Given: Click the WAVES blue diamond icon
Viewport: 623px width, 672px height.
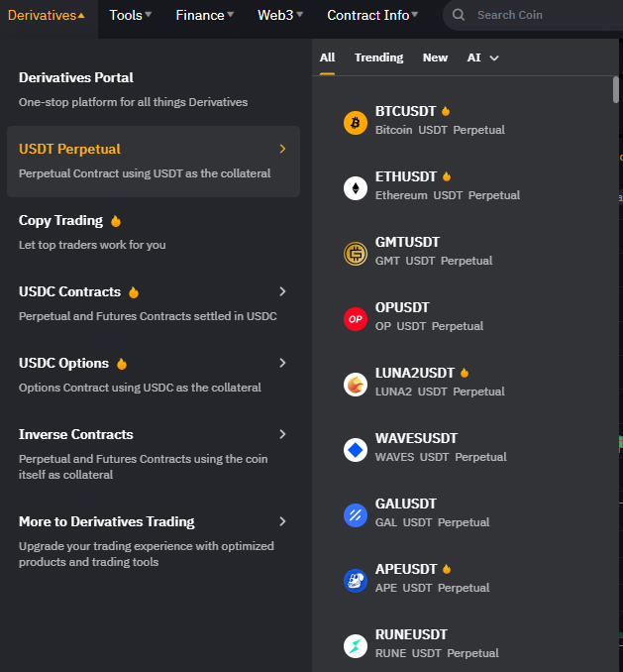Looking at the screenshot, I should tap(356, 450).
